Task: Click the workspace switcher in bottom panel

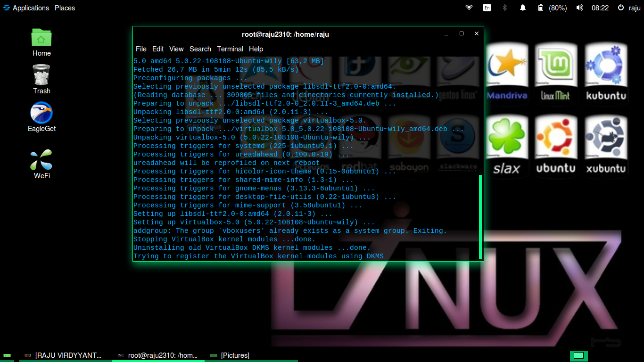Action: coord(579,355)
